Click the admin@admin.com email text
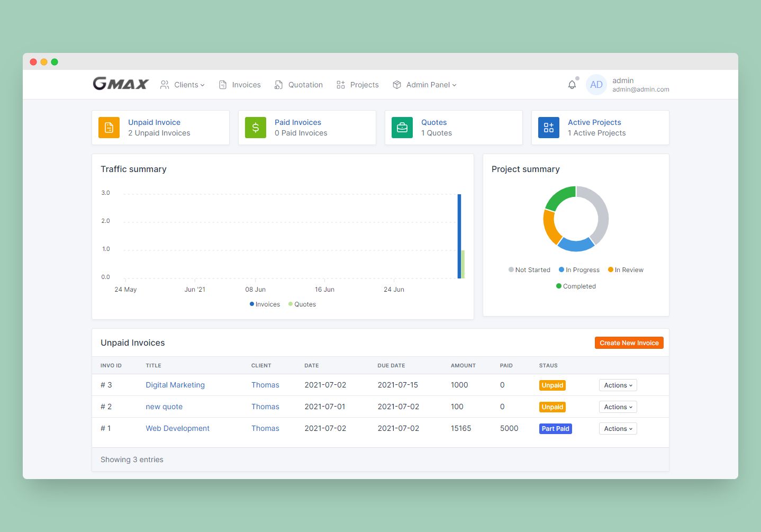Screen dimensions: 761x532 click(641, 89)
